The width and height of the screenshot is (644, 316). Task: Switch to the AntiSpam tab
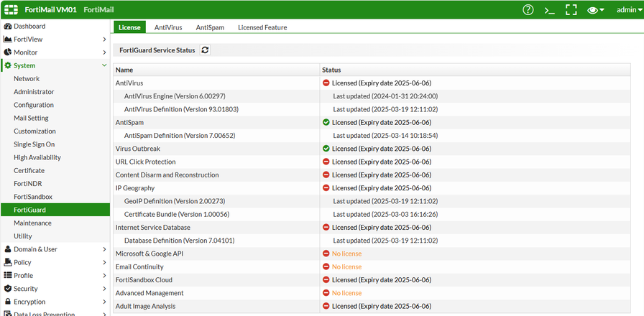pyautogui.click(x=210, y=27)
